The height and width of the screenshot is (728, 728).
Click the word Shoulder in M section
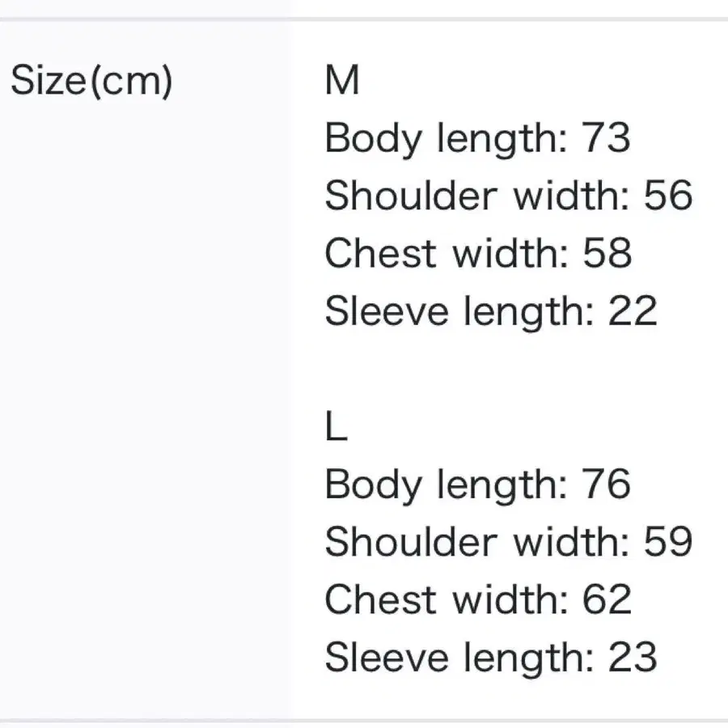412,195
